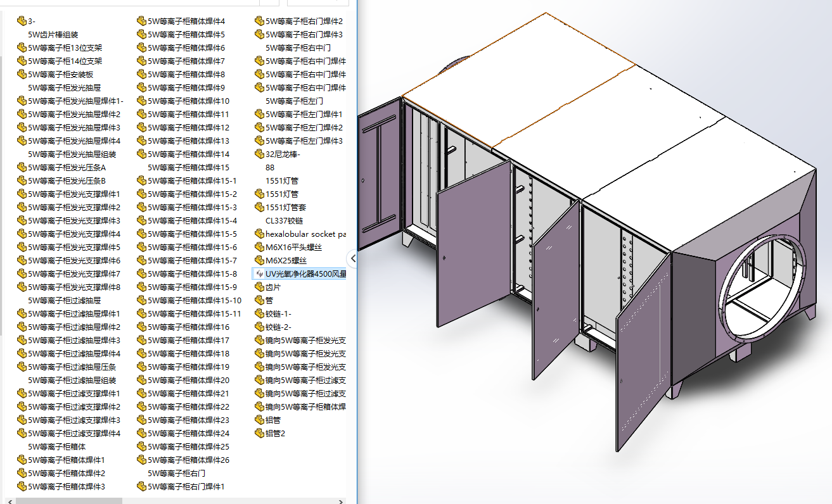This screenshot has height=504, width=832.
Task: Select the file name 5W等离子柜过滤抽屉焊件1
Action: tap(74, 313)
